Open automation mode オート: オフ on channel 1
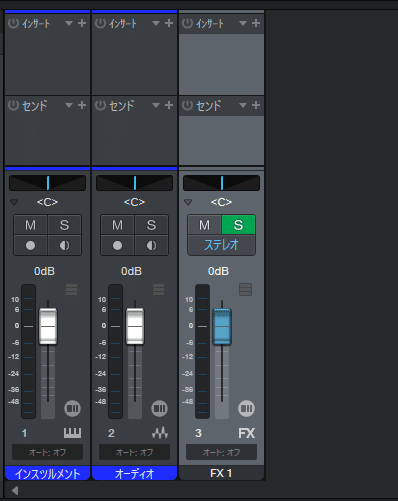Viewport: 398px width, 501px height. (47, 452)
